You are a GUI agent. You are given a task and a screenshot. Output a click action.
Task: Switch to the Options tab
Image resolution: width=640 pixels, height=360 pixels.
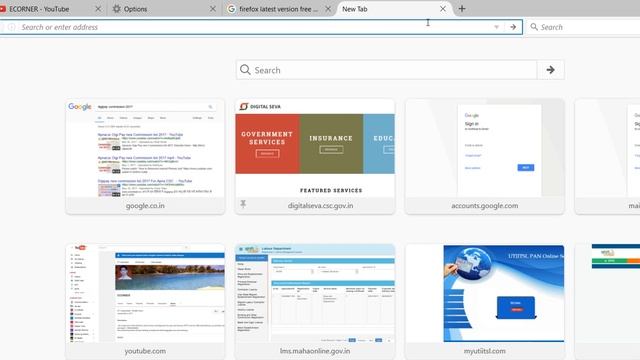click(163, 9)
